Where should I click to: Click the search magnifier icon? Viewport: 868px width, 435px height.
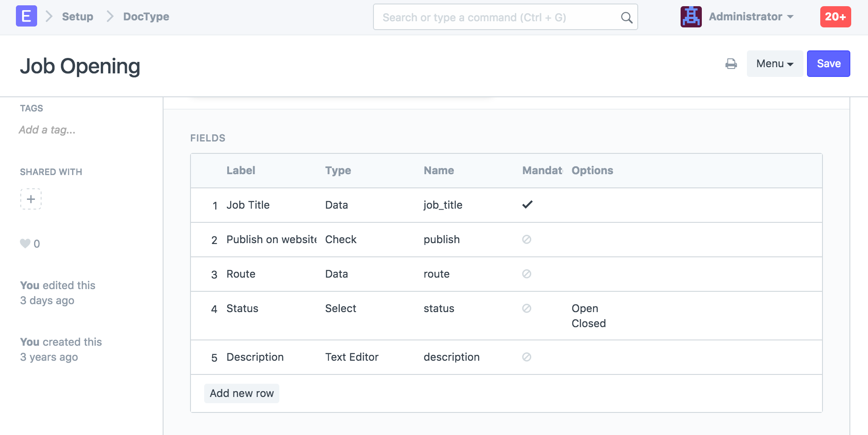pos(626,18)
